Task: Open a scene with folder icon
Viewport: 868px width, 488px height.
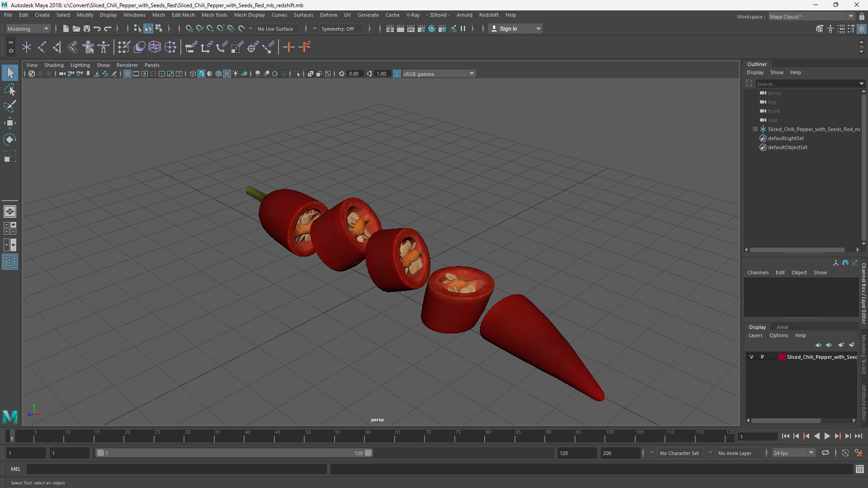Action: 76,29
